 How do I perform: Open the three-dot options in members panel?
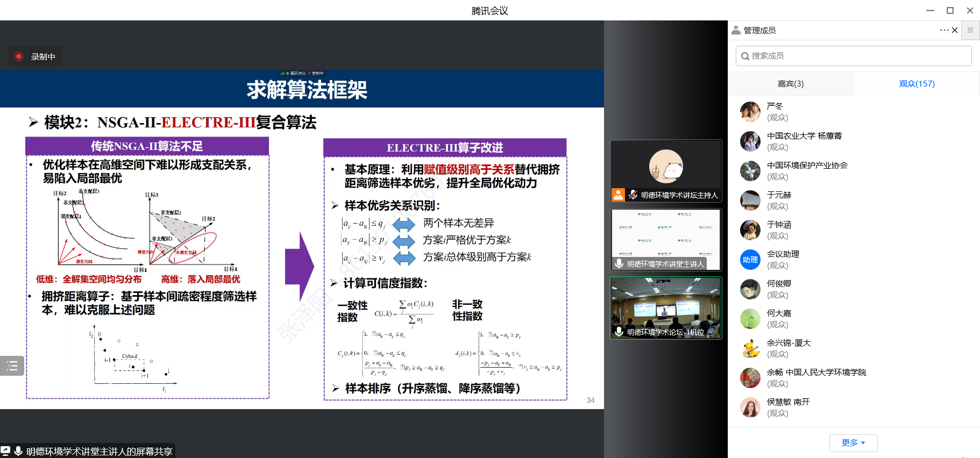[x=944, y=30]
